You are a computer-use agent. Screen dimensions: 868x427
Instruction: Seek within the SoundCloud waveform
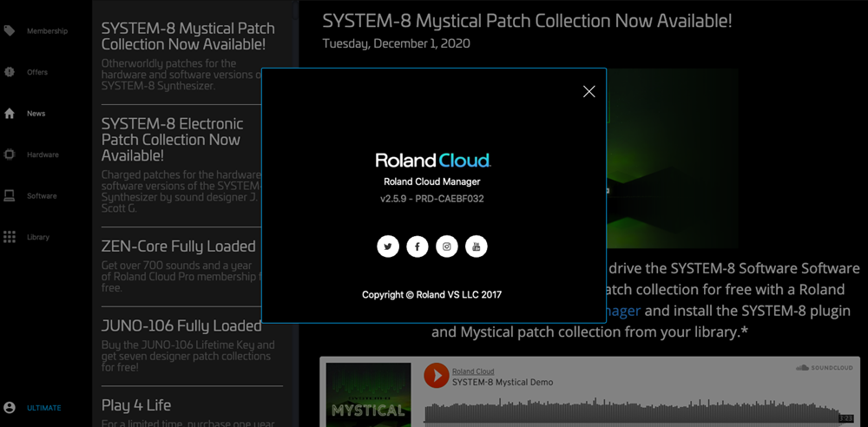point(631,411)
